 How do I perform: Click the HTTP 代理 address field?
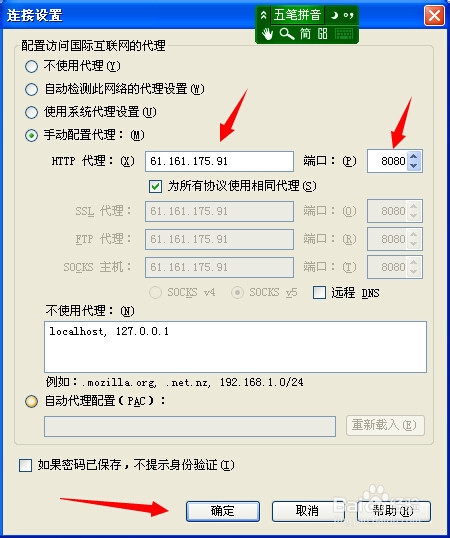click(x=219, y=161)
